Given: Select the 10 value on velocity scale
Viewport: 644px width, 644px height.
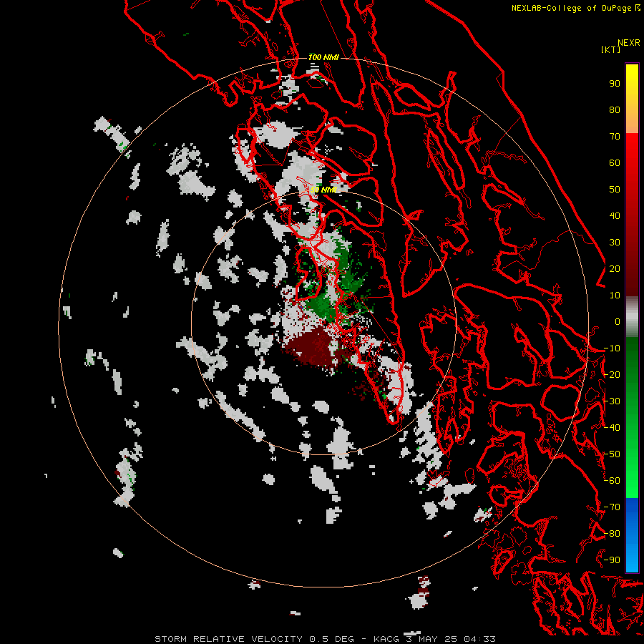Looking at the screenshot, I should [x=615, y=296].
